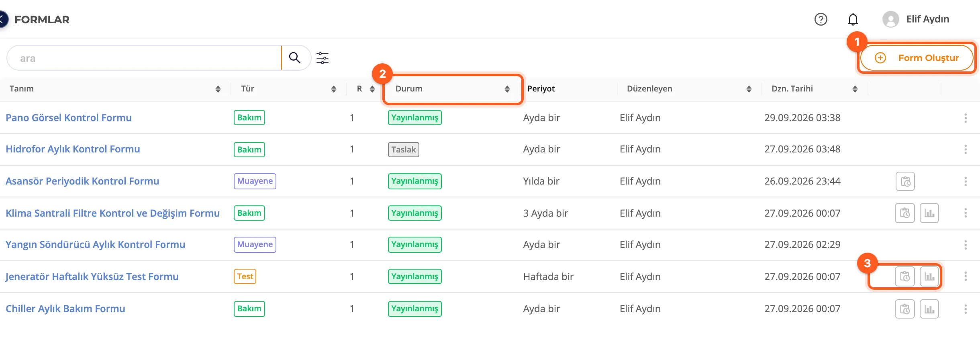Click the search magnifier icon
The height and width of the screenshot is (337, 980).
point(295,58)
